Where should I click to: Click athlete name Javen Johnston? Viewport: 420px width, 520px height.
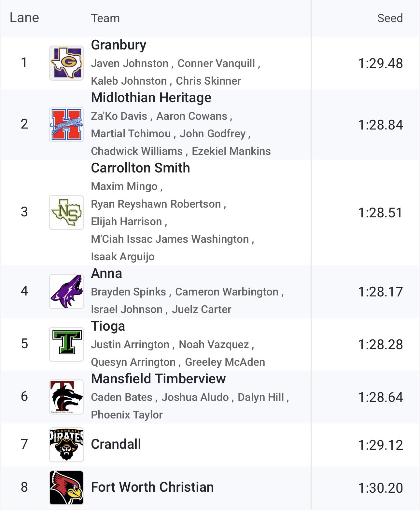(x=130, y=63)
